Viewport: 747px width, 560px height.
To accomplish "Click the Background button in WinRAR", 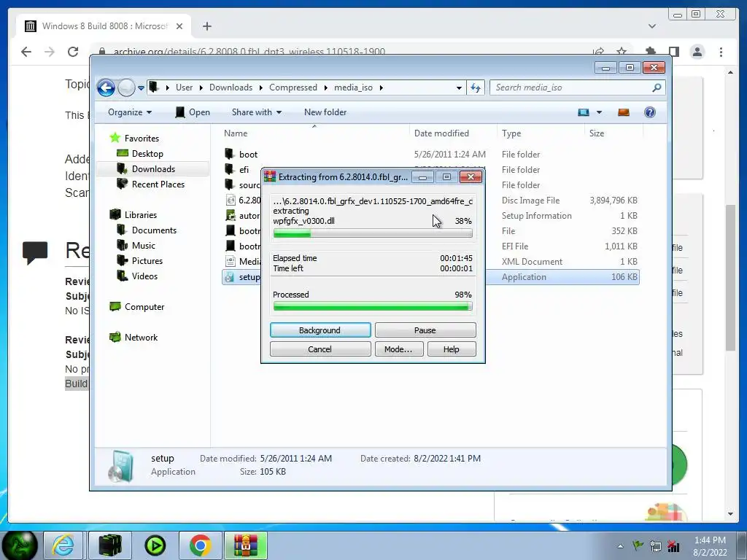I will click(x=320, y=330).
